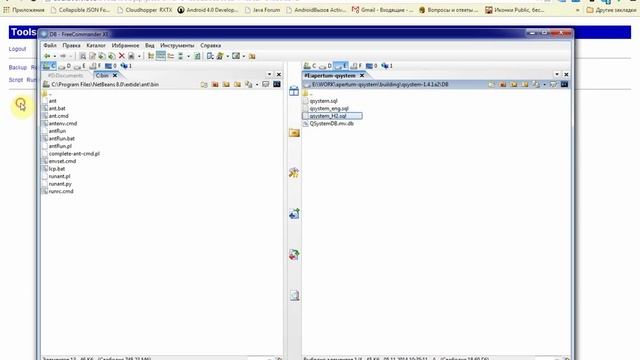Viewport: 640px width, 360px height.
Task: Click the dark DOS prompt icon in left path bar
Action: 277,84
